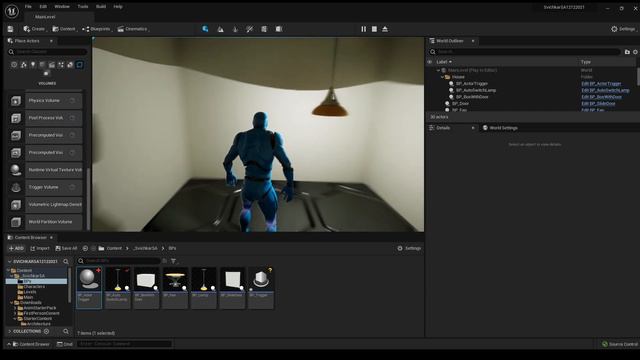Image resolution: width=640 pixels, height=360 pixels.
Task: Save the current level with the disk icon
Action: 10,29
